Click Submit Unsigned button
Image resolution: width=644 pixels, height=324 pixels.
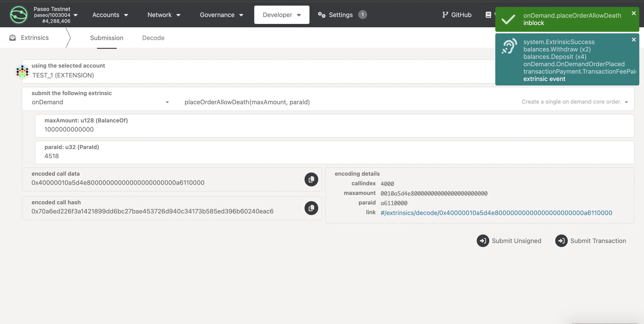click(509, 241)
